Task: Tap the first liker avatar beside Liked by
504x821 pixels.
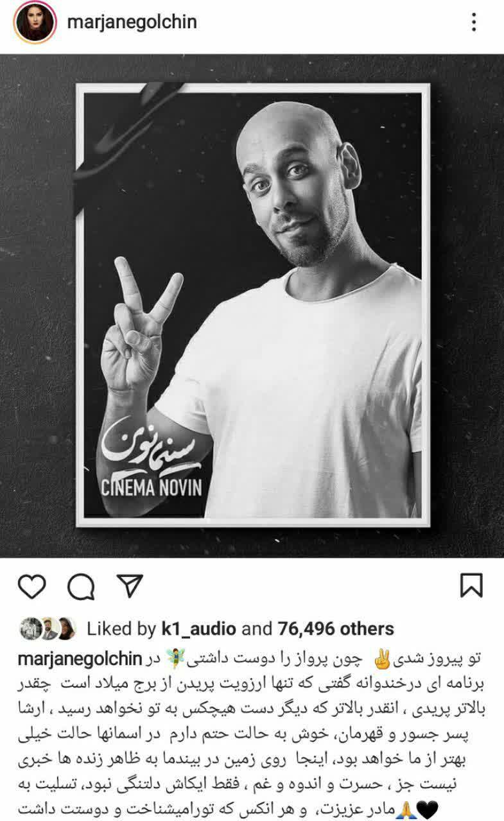Action: click(30, 628)
